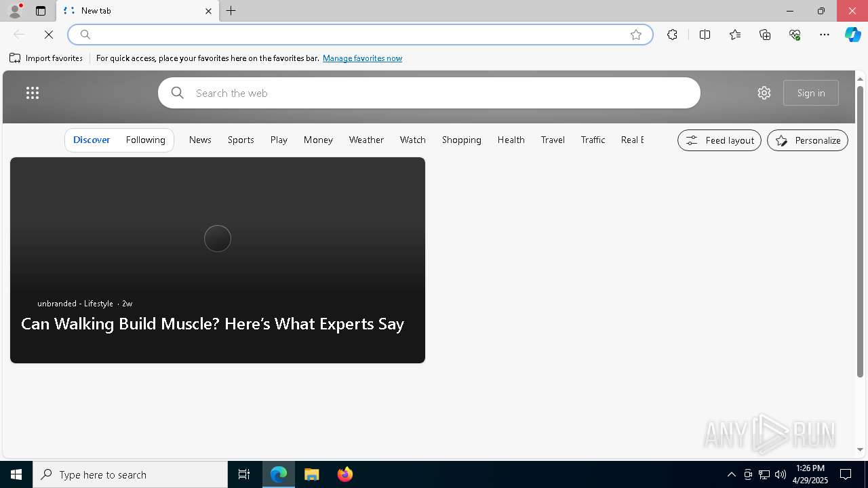
Task: Stop loading the page
Action: click(49, 35)
